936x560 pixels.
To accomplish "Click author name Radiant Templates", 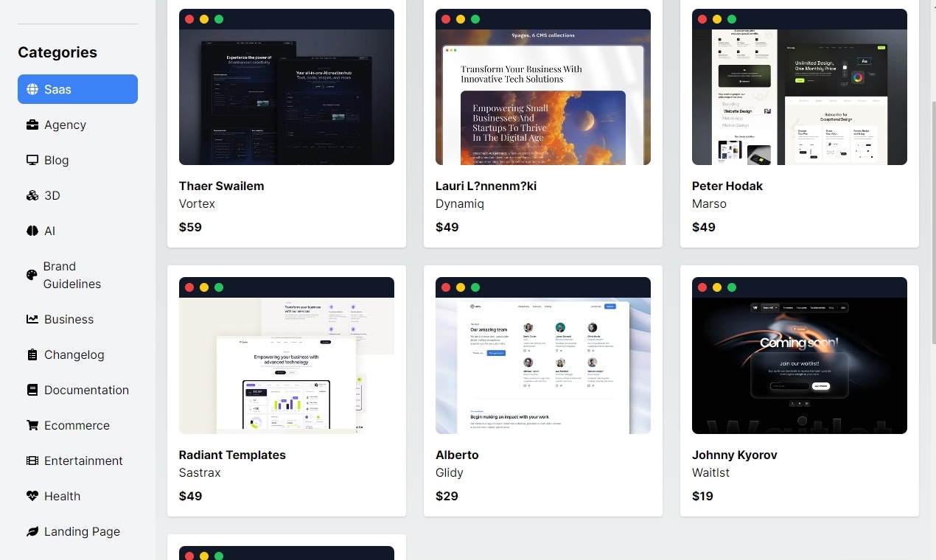I will click(232, 455).
